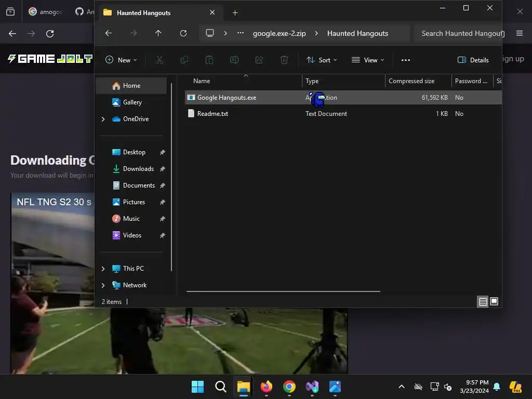Click the Paste toolbar icon in Explorer
Screen dimensions: 532x399
click(x=209, y=60)
